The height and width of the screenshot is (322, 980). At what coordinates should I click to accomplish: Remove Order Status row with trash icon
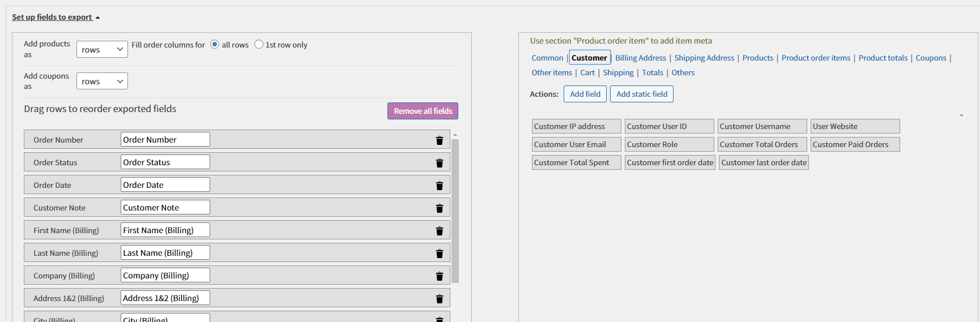coord(439,163)
